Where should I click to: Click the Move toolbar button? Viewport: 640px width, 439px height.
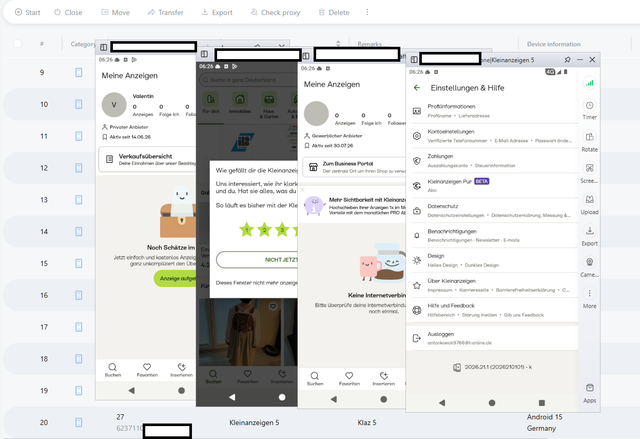[116, 12]
